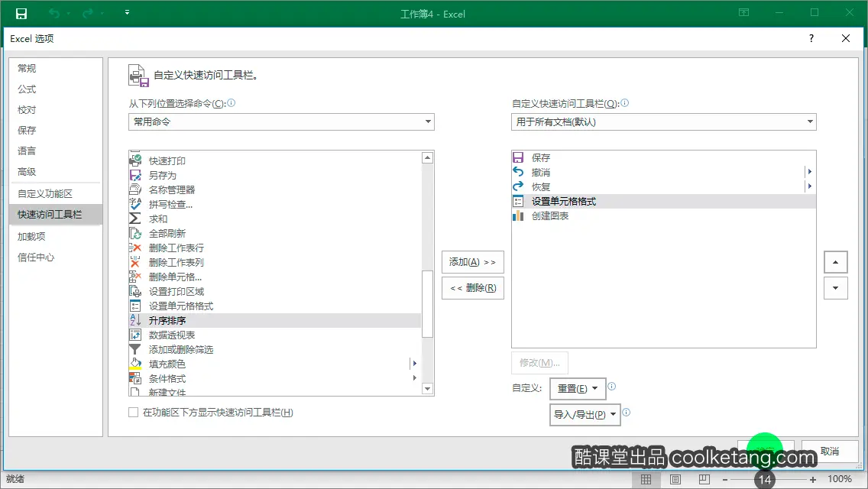
Task: Click the 取消 button
Action: pyautogui.click(x=830, y=452)
